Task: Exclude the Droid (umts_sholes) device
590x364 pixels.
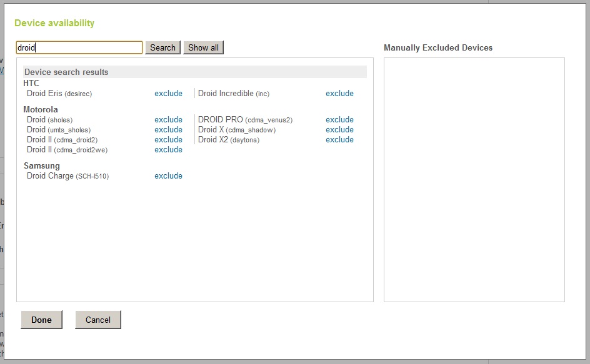Action: (168, 130)
